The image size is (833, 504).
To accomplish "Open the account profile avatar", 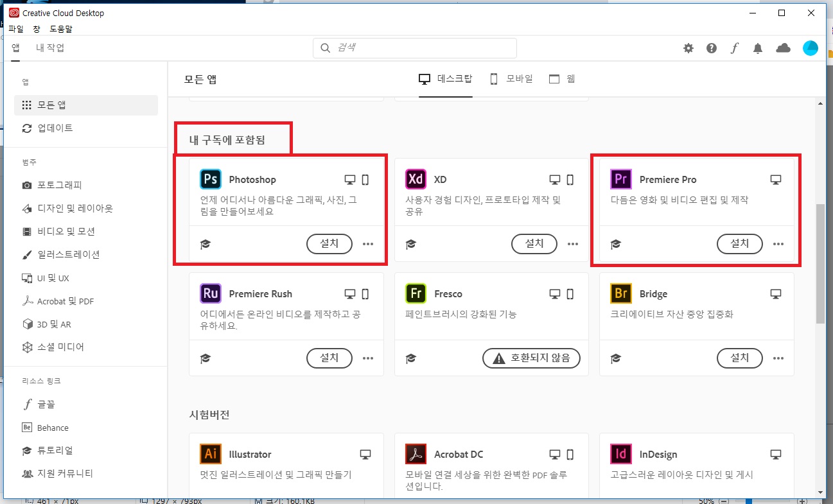I will tap(811, 48).
